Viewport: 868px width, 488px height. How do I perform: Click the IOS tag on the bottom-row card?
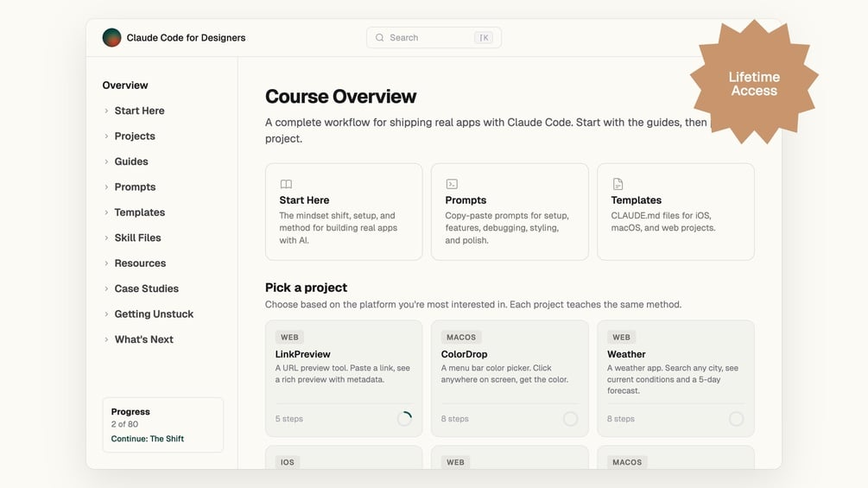click(288, 462)
